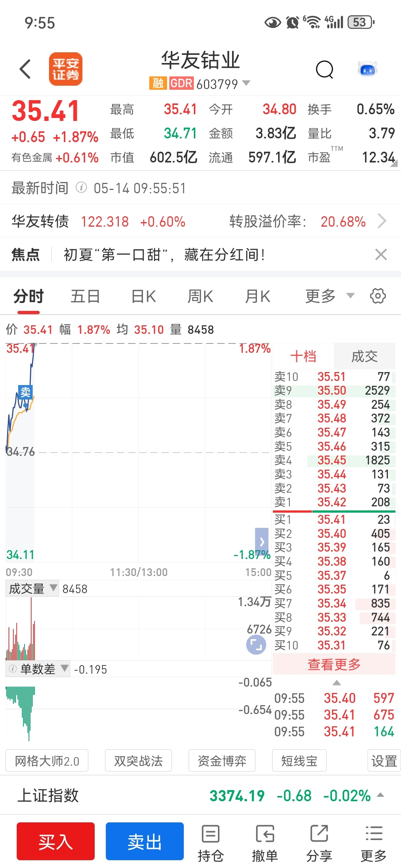This screenshot has width=401, height=868.
Task: Open 双突战法 tool
Action: click(x=138, y=760)
